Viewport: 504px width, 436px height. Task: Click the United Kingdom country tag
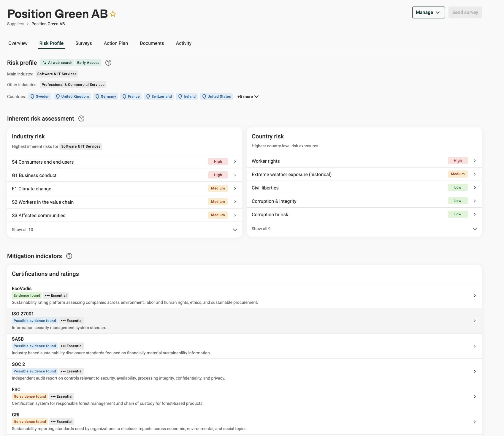(72, 97)
